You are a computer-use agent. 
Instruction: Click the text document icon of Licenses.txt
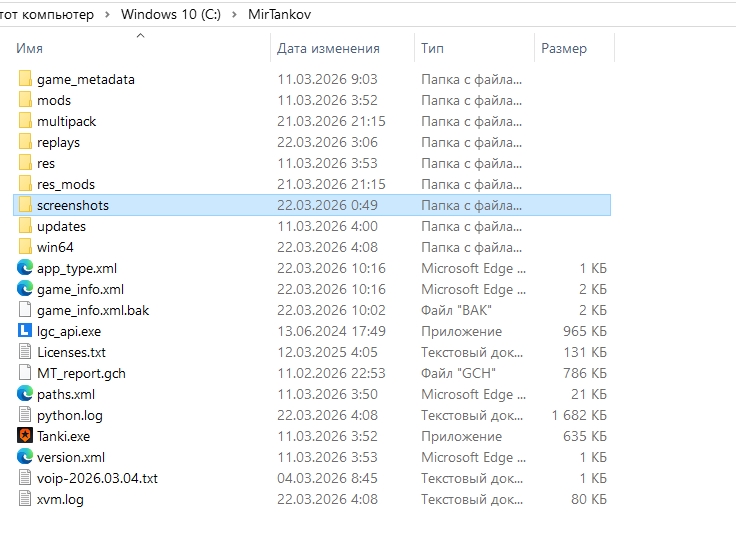(25, 352)
